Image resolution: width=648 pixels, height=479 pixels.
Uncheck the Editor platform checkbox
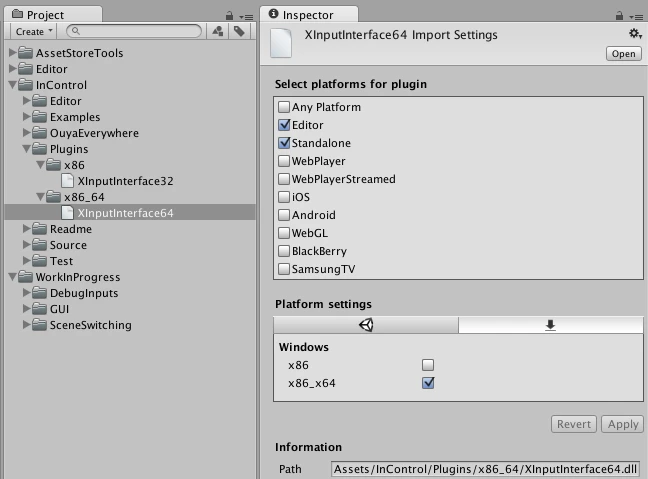(x=284, y=125)
